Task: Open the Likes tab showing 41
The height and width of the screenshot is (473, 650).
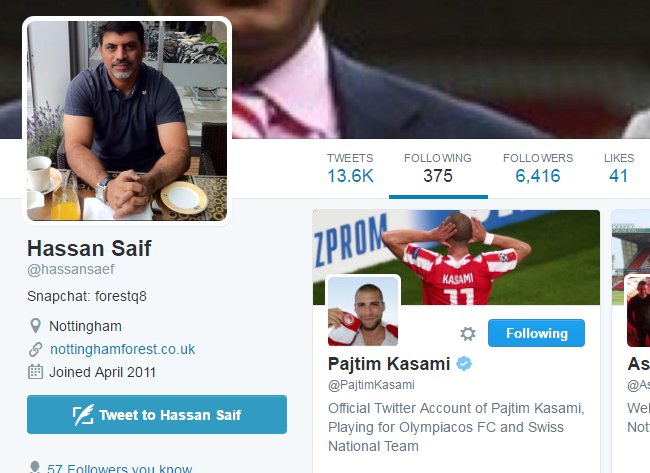Action: pyautogui.click(x=618, y=168)
